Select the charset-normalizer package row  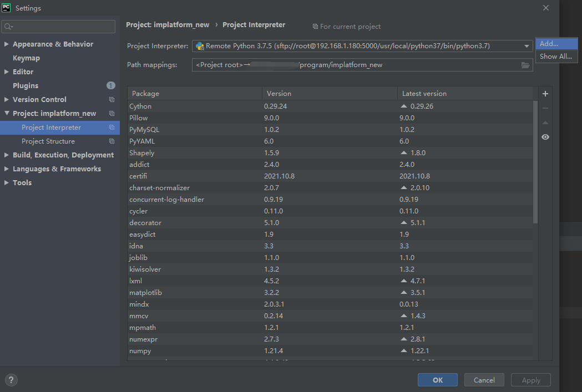[x=330, y=187]
